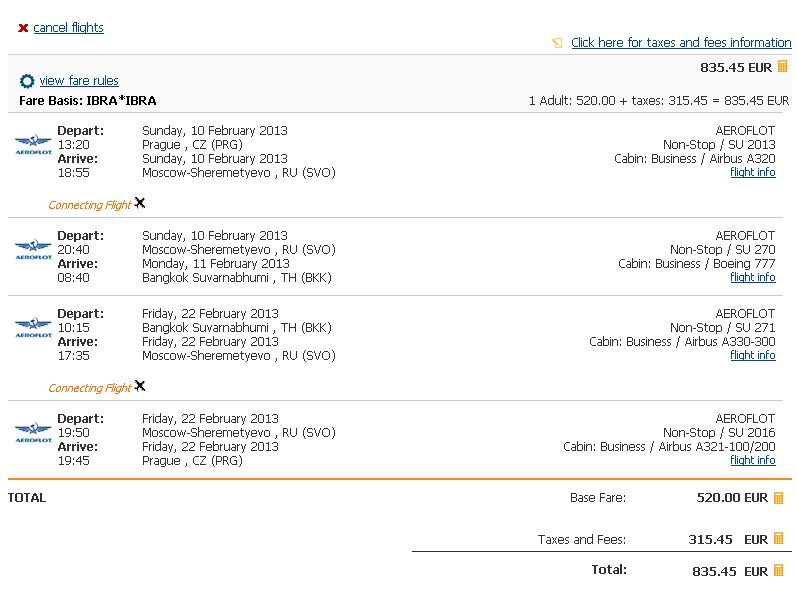Click plane icon after first Connecting Flight label
The image size is (797, 591).
pyautogui.click(x=140, y=203)
